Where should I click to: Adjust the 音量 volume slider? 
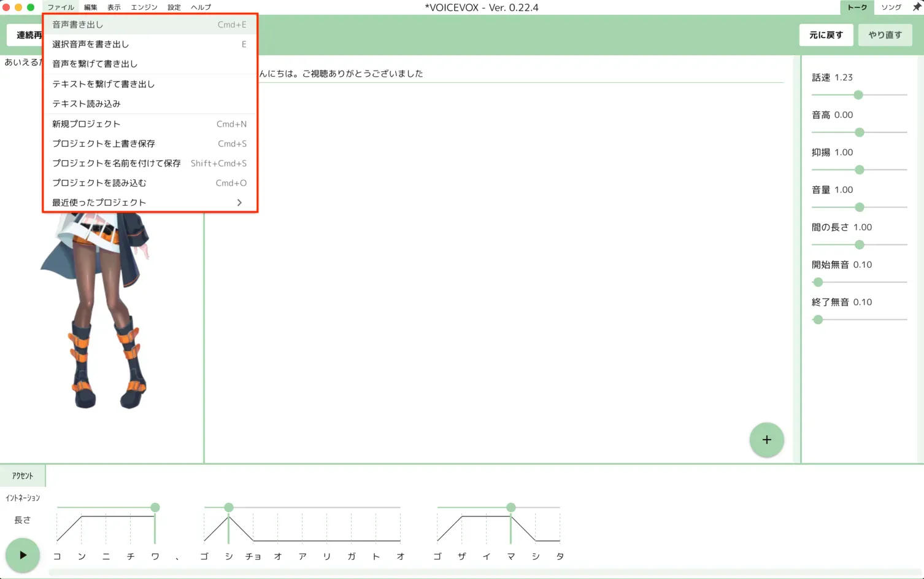[860, 208]
